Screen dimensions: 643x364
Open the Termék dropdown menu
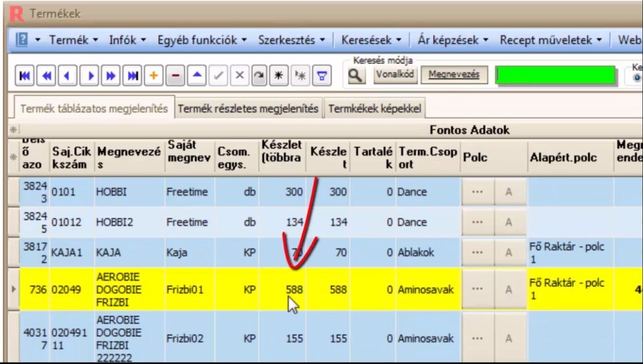pyautogui.click(x=69, y=39)
